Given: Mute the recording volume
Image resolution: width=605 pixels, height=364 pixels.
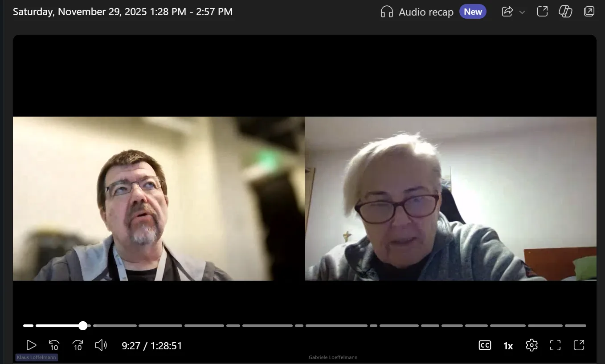Looking at the screenshot, I should [x=101, y=345].
